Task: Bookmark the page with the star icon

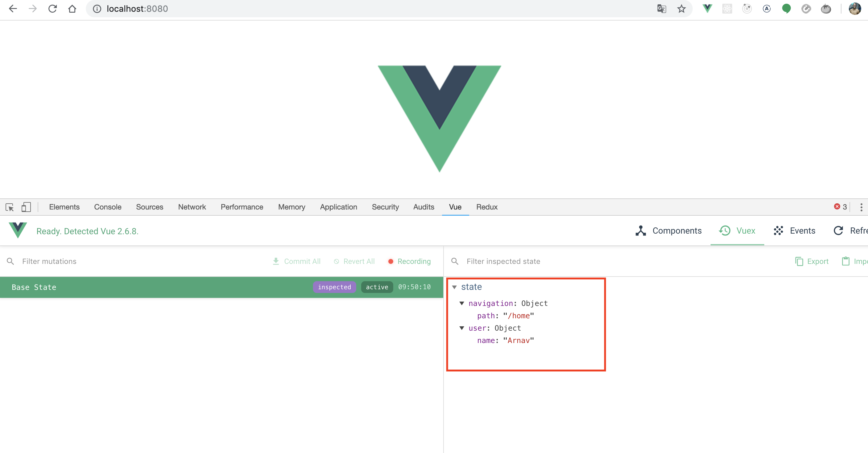Action: [681, 8]
